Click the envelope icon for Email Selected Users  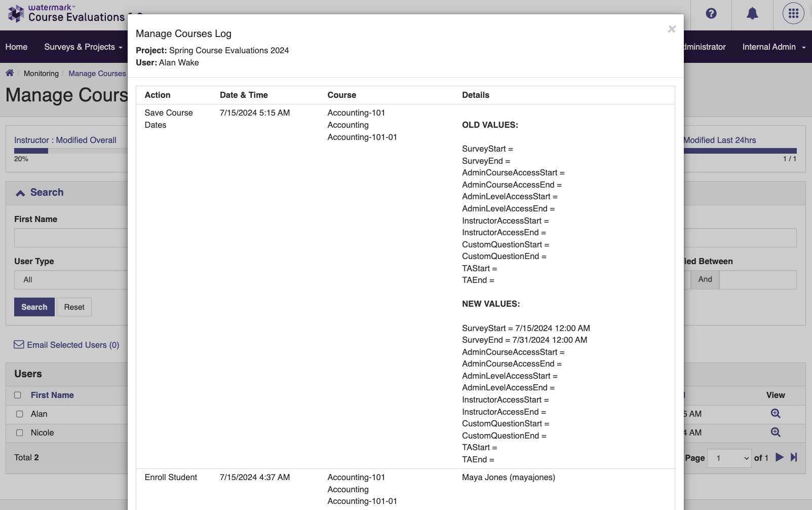click(x=19, y=345)
